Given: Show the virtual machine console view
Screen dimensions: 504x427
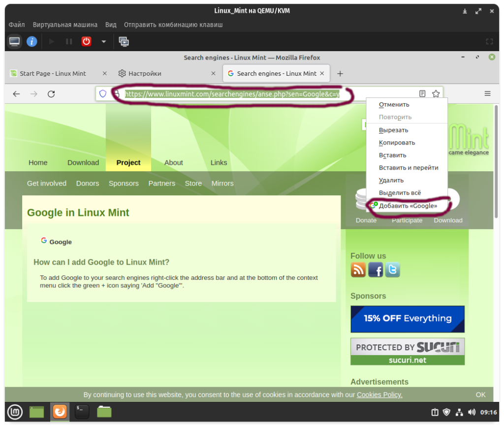Looking at the screenshot, I should point(14,41).
